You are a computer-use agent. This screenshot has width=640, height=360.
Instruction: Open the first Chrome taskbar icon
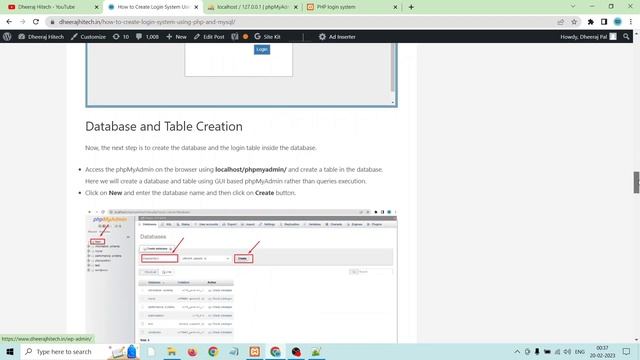pyautogui.click(x=213, y=351)
